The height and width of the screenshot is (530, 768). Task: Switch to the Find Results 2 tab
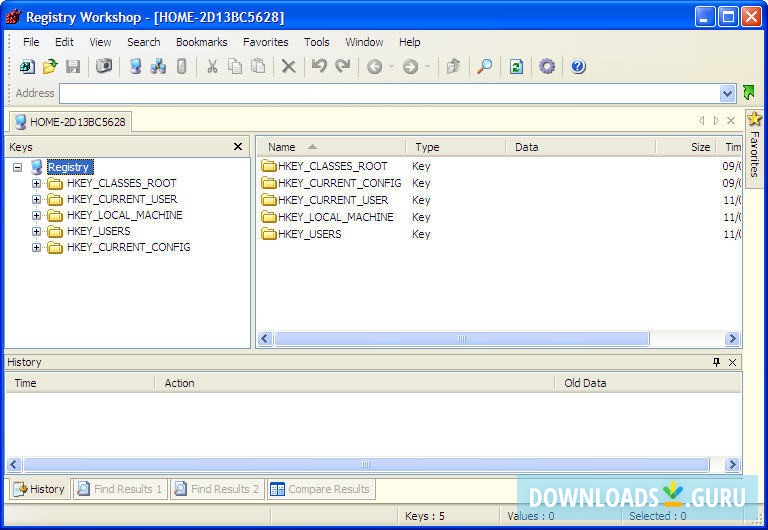click(217, 489)
